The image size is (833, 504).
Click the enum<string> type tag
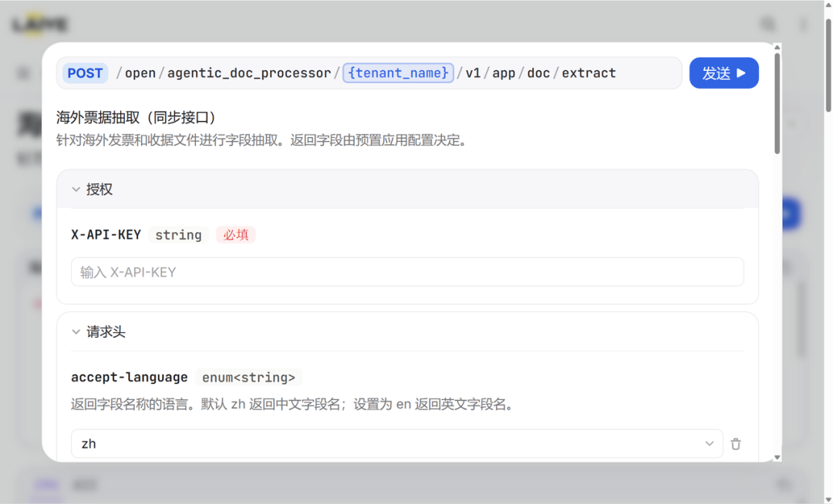click(248, 377)
